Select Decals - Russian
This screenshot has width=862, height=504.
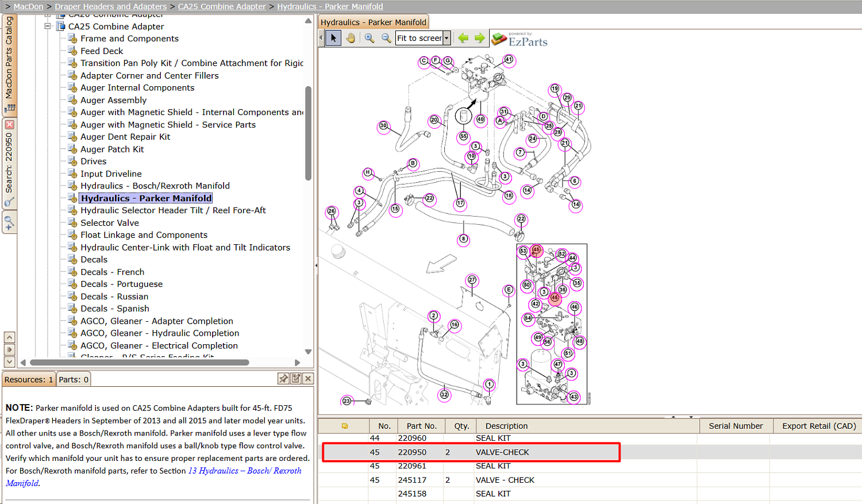click(x=114, y=297)
